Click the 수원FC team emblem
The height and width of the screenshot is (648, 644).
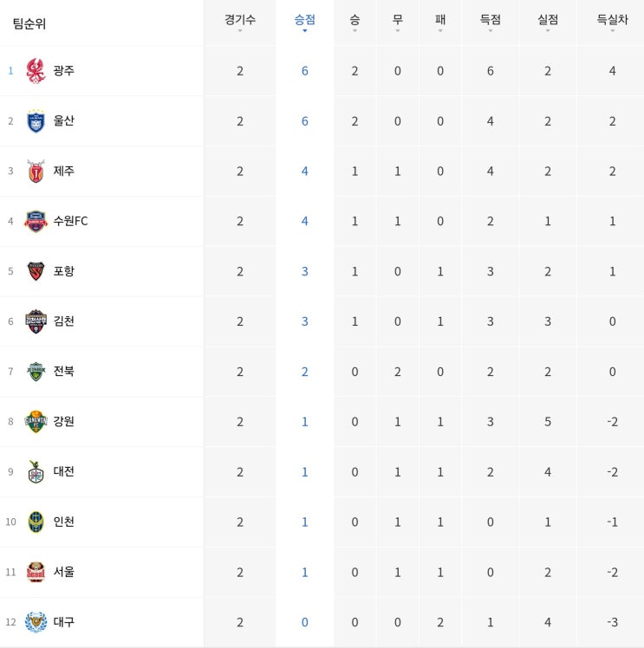click(x=36, y=221)
